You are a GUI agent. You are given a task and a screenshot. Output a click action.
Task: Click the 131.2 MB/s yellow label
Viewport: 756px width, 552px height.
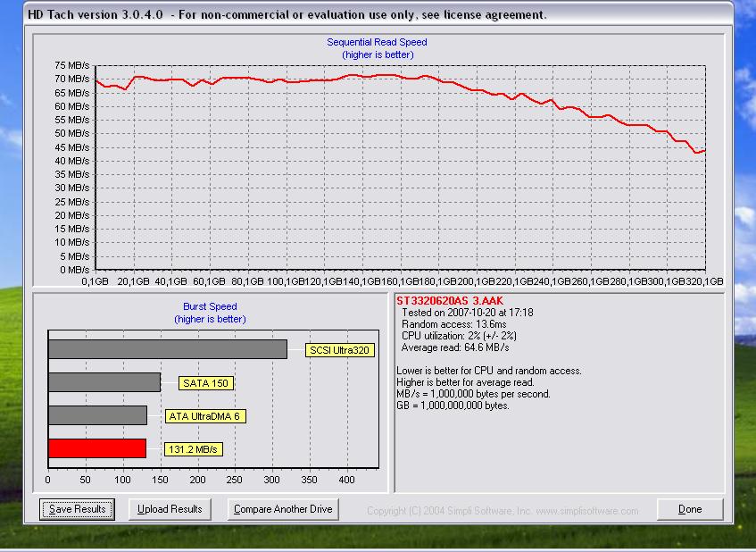193,449
